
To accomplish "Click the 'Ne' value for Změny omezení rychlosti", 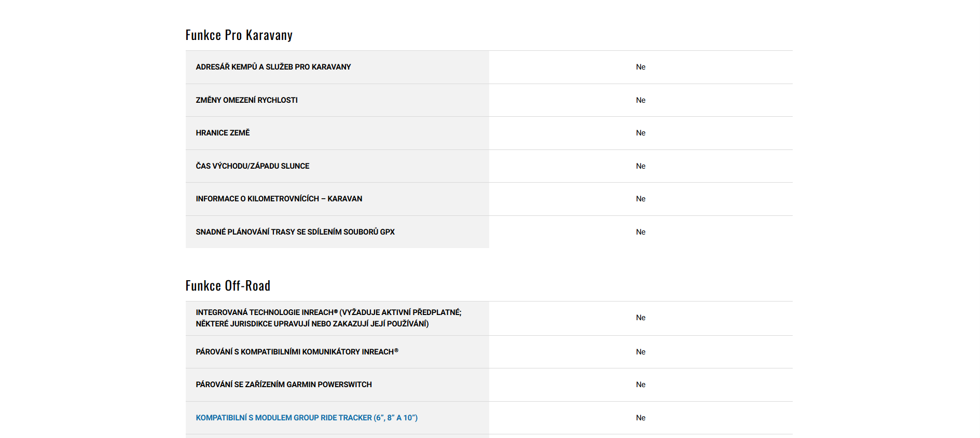I will click(x=641, y=100).
